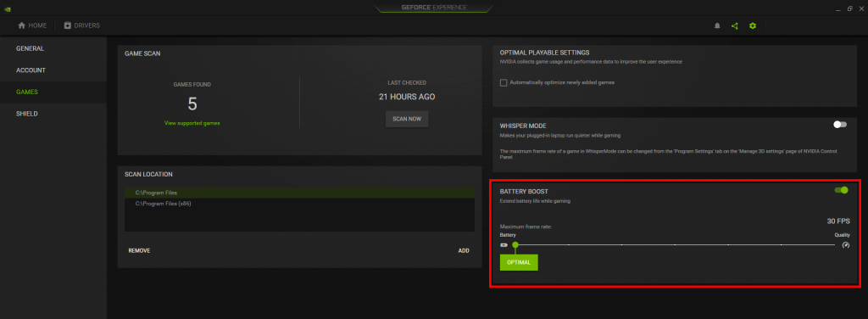Click REMOVE under scan location

[x=139, y=251]
